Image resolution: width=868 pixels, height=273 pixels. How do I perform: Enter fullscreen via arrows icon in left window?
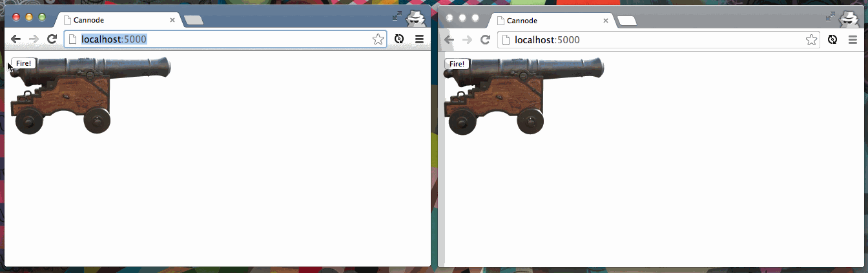[x=397, y=15]
